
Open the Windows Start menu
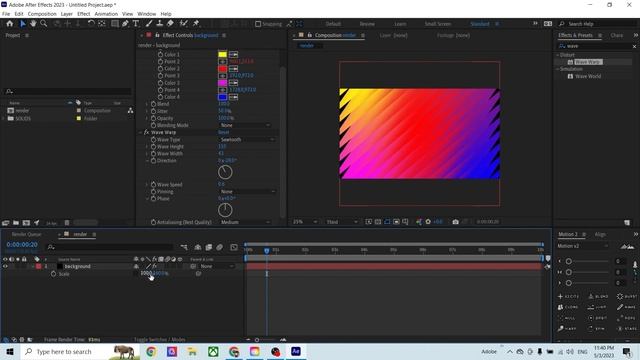(x=10, y=351)
